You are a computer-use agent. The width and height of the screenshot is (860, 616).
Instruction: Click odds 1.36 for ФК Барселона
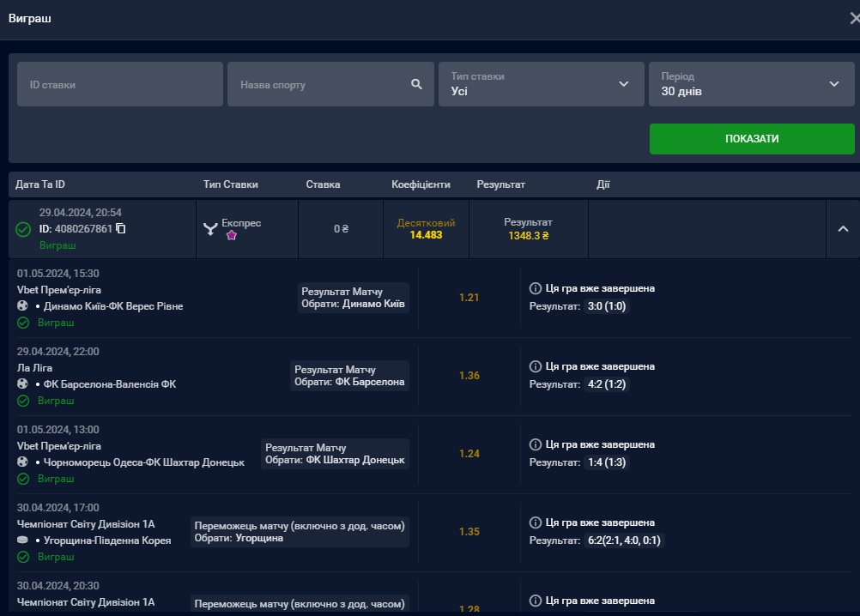click(469, 376)
